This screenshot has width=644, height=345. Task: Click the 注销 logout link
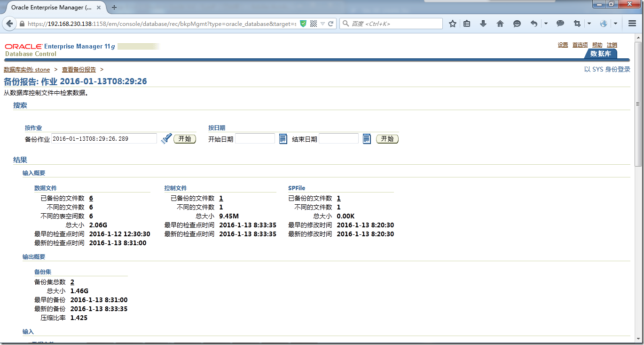pos(612,45)
